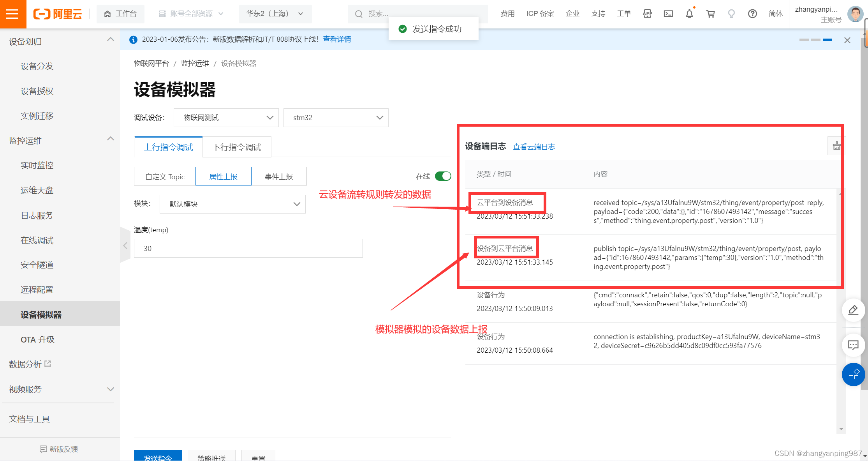Clear device logs with broom icon
The height and width of the screenshot is (461, 868).
click(836, 146)
